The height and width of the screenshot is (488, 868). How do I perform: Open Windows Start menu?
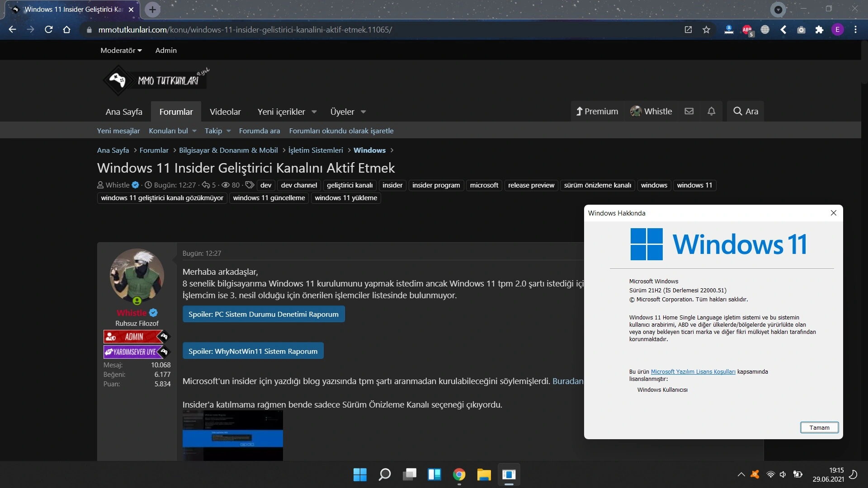[360, 474]
